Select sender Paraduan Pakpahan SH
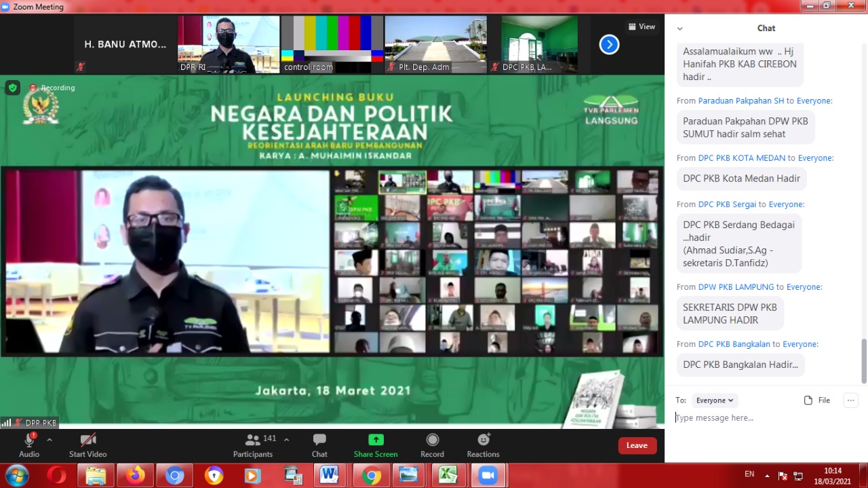This screenshot has height=488, width=868. [x=741, y=100]
